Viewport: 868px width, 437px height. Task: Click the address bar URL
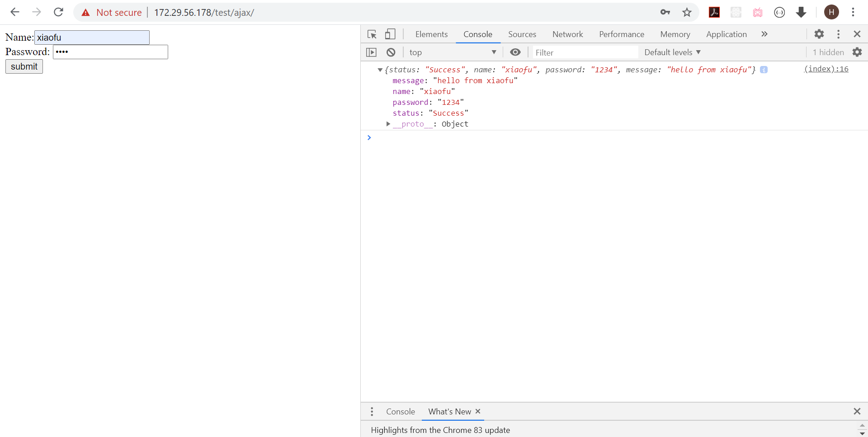point(204,13)
